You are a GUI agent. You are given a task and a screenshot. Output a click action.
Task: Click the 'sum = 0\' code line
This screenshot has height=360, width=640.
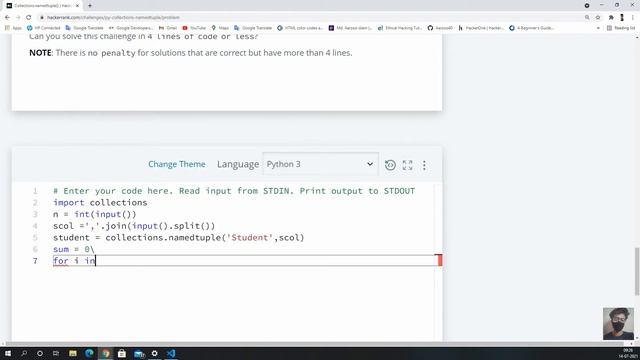[74, 249]
